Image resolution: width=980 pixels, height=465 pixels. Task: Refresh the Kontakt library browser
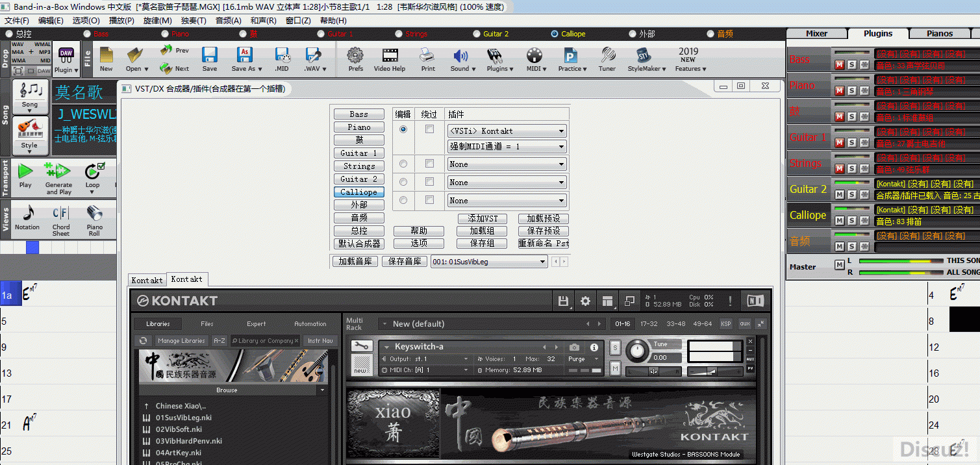pyautogui.click(x=144, y=340)
